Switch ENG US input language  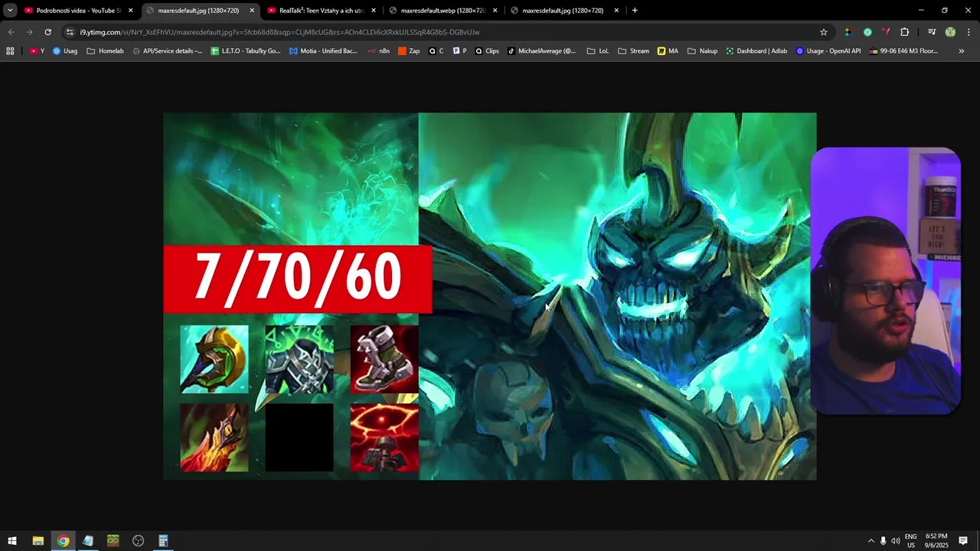coord(911,541)
